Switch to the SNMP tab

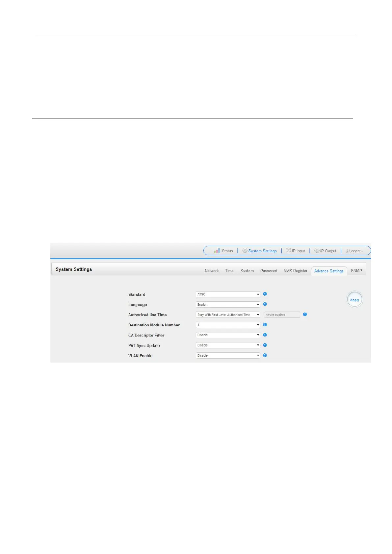pyautogui.click(x=356, y=271)
